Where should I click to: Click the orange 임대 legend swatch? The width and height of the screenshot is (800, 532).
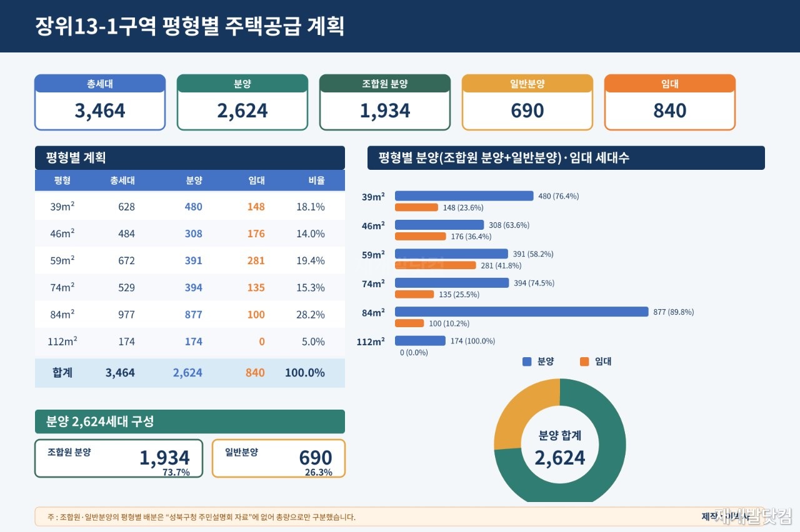click(x=584, y=362)
